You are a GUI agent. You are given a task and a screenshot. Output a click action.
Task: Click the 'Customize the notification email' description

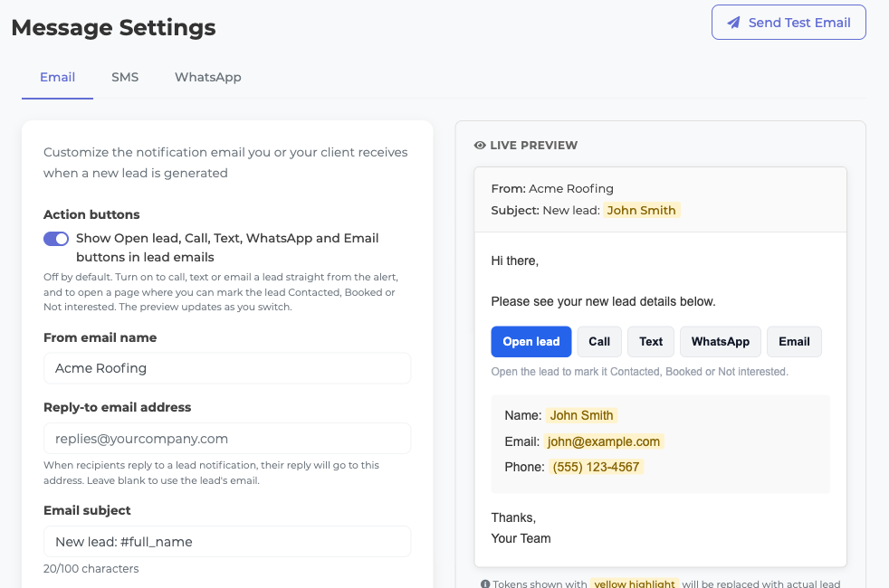pyautogui.click(x=225, y=163)
